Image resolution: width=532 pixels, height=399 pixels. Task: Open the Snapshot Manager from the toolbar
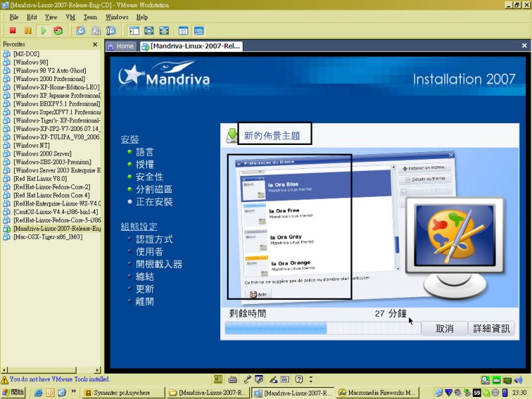(111, 31)
